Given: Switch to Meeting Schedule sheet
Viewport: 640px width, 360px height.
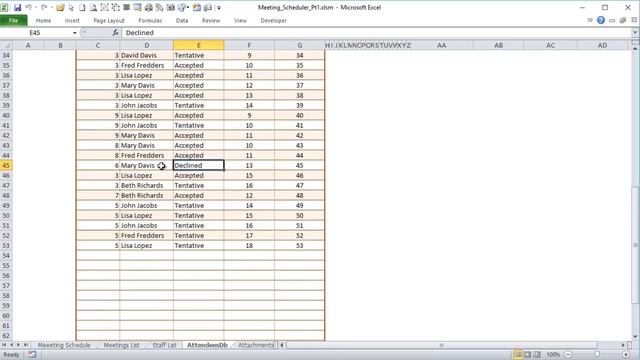Looking at the screenshot, I should coord(64,345).
